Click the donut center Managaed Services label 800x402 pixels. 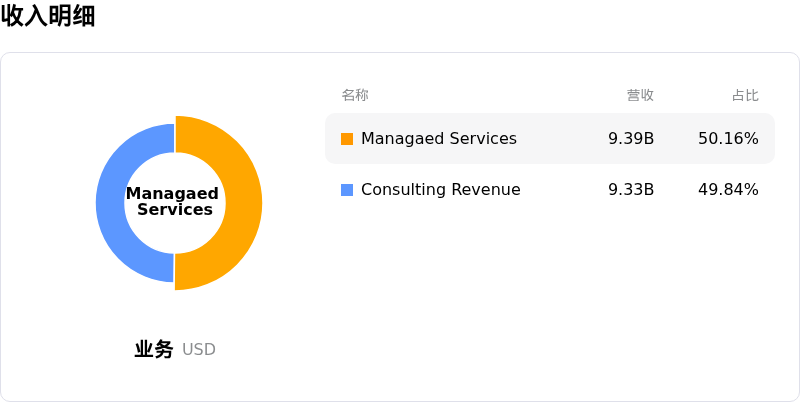tap(172, 202)
